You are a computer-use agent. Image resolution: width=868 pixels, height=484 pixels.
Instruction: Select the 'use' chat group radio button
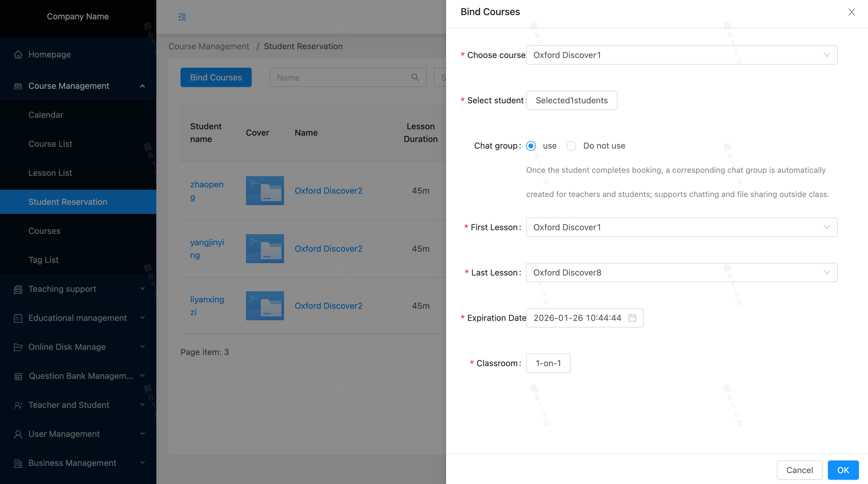531,146
